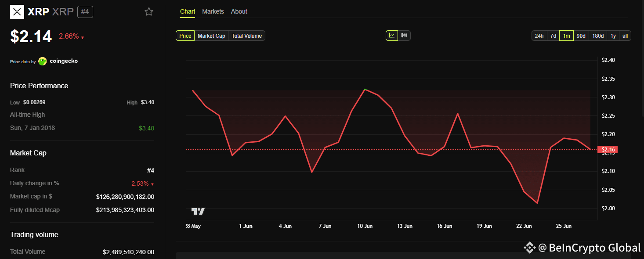This screenshot has width=644, height=259.
Task: Click the $2.00 price axis label
Action: [x=608, y=208]
